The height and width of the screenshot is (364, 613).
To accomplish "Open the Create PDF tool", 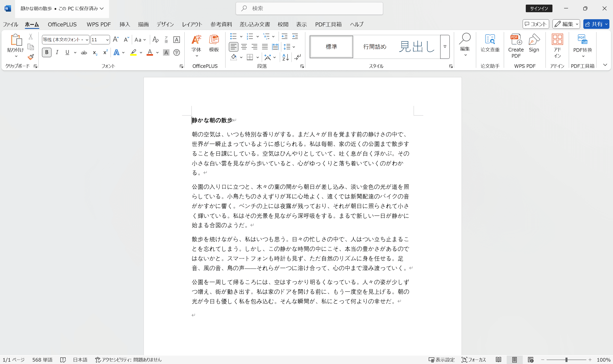I will (x=516, y=46).
